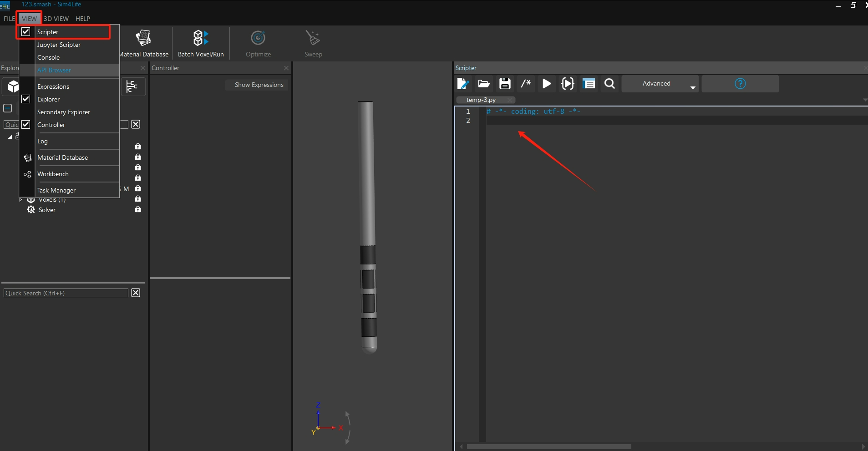Save the script with the floppy disk icon
868x451 pixels.
pos(504,84)
